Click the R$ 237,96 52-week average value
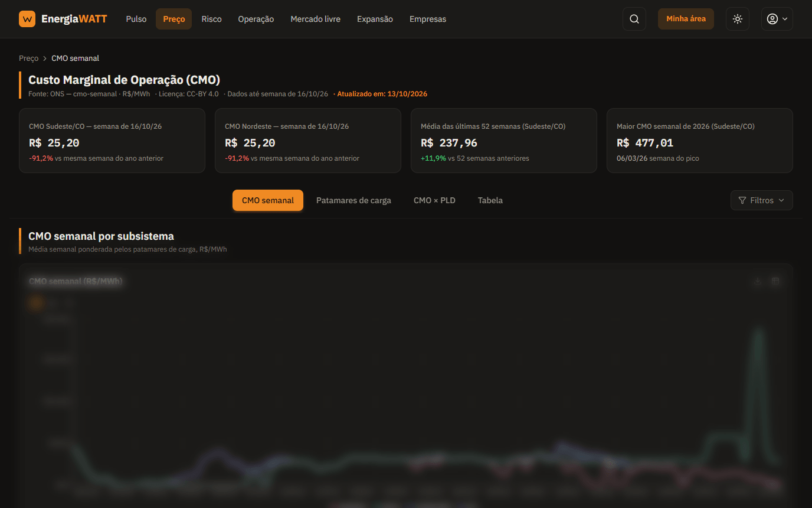The image size is (812, 508). [x=449, y=143]
